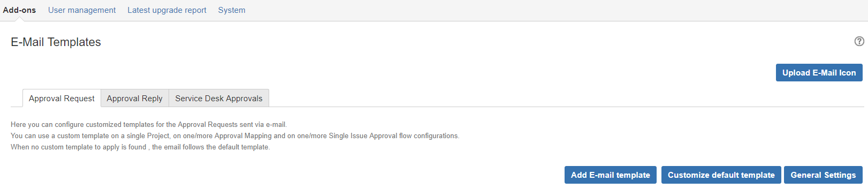Click the Upload E-Mail Icon button
The width and height of the screenshot is (868, 196).
pos(819,73)
